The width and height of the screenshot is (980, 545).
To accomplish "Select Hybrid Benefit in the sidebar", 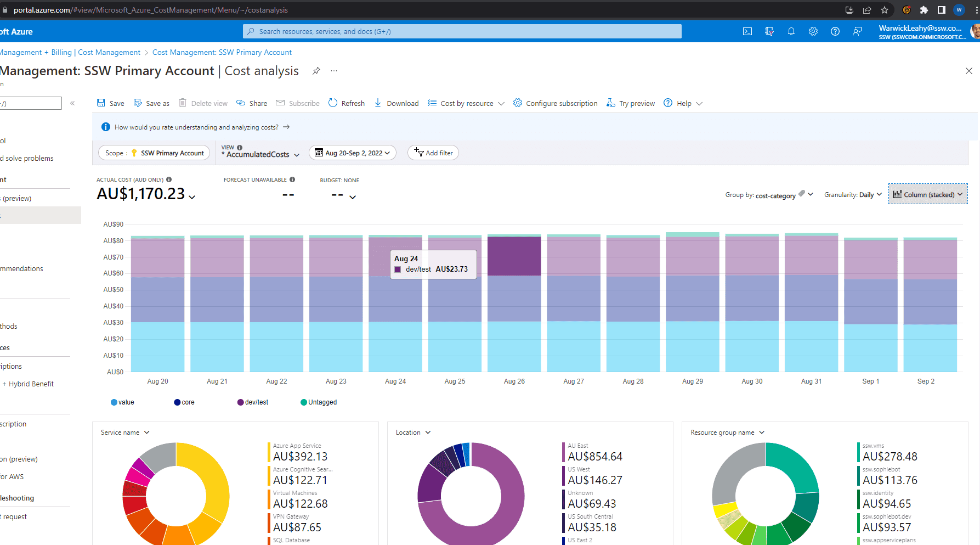I will coord(31,384).
